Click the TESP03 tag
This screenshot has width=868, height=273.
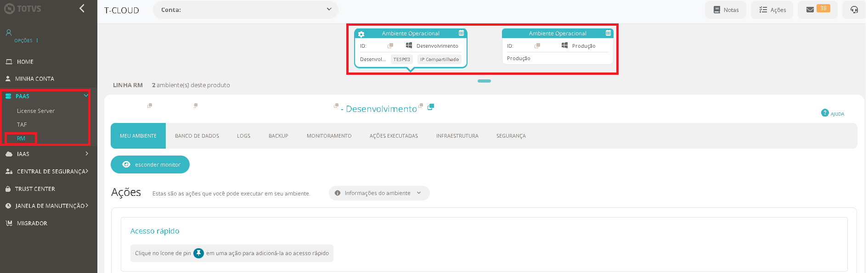point(402,60)
